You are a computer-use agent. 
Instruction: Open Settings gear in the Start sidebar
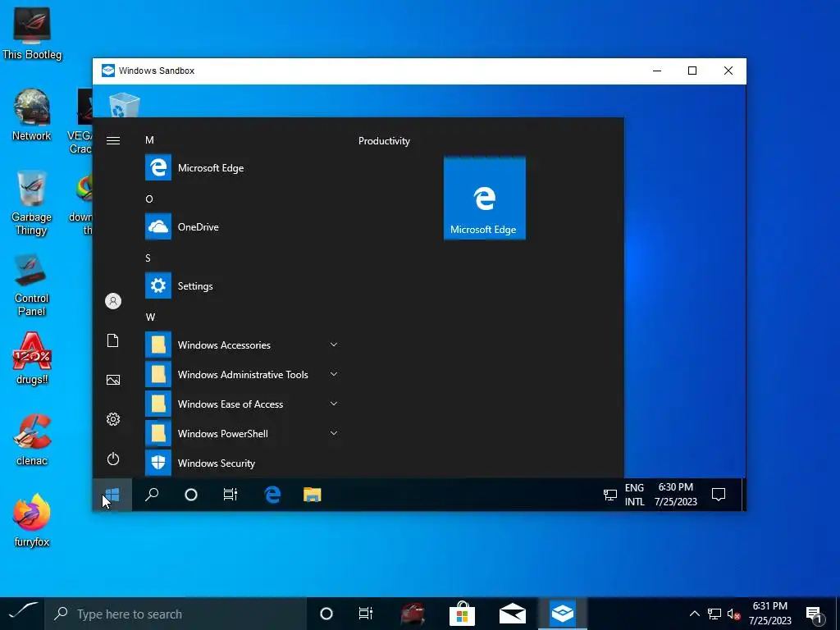pyautogui.click(x=113, y=419)
